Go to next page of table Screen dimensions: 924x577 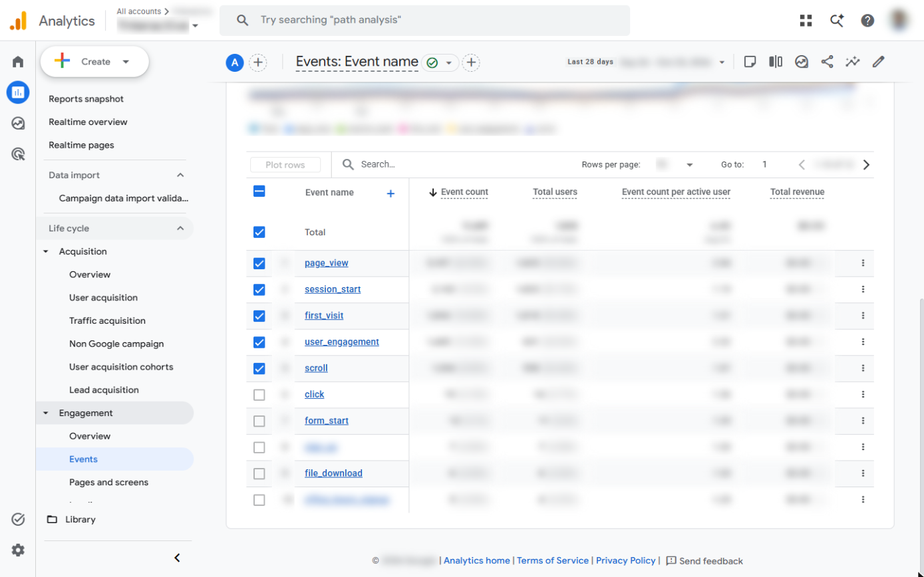866,165
